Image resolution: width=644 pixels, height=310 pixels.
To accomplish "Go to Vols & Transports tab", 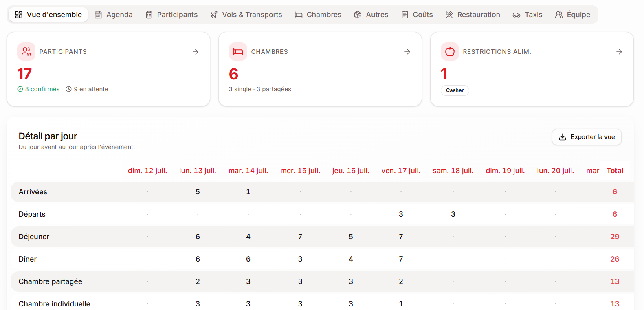I will [x=246, y=15].
